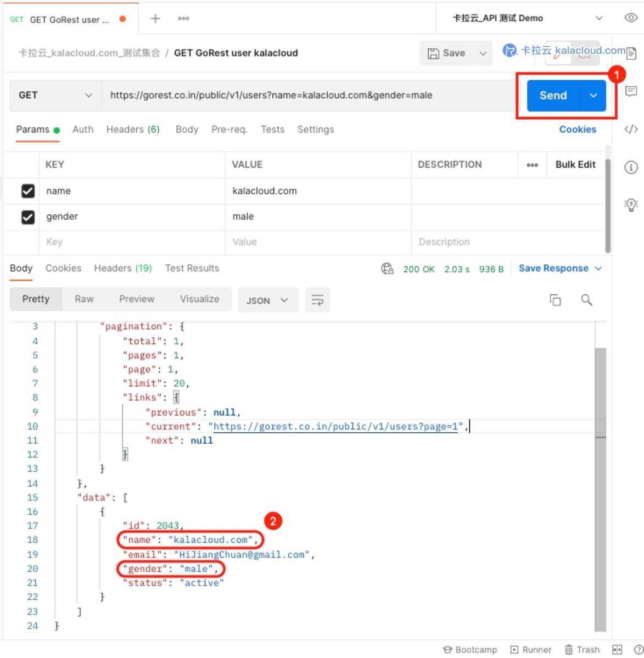644x658 pixels.
Task: Open the Pre-req. tab
Action: click(x=229, y=130)
